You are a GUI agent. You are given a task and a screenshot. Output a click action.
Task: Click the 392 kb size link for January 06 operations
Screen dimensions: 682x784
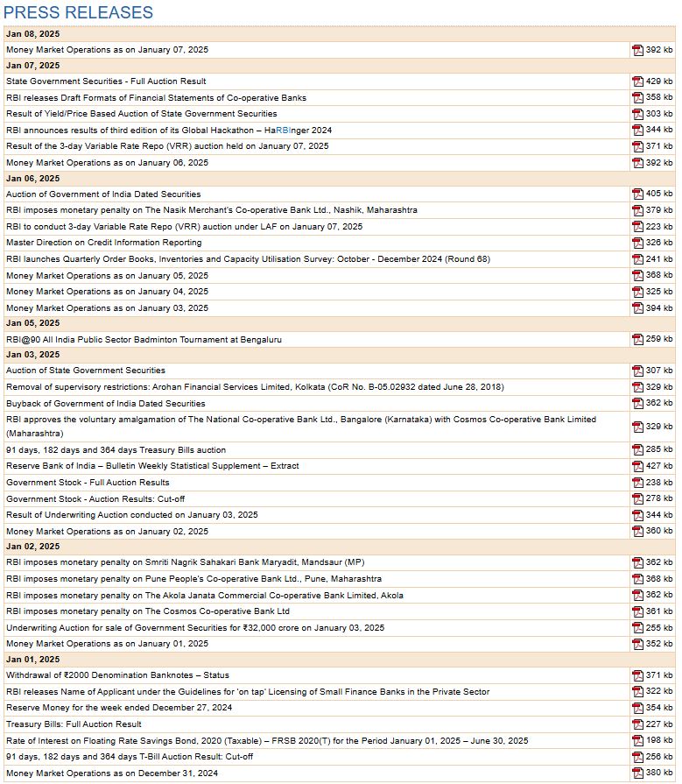660,162
